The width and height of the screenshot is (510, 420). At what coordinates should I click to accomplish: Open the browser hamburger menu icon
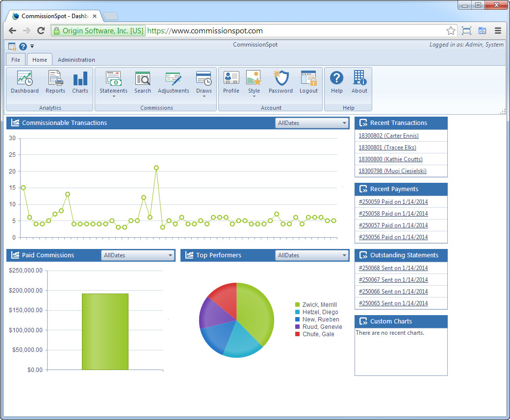(x=498, y=30)
